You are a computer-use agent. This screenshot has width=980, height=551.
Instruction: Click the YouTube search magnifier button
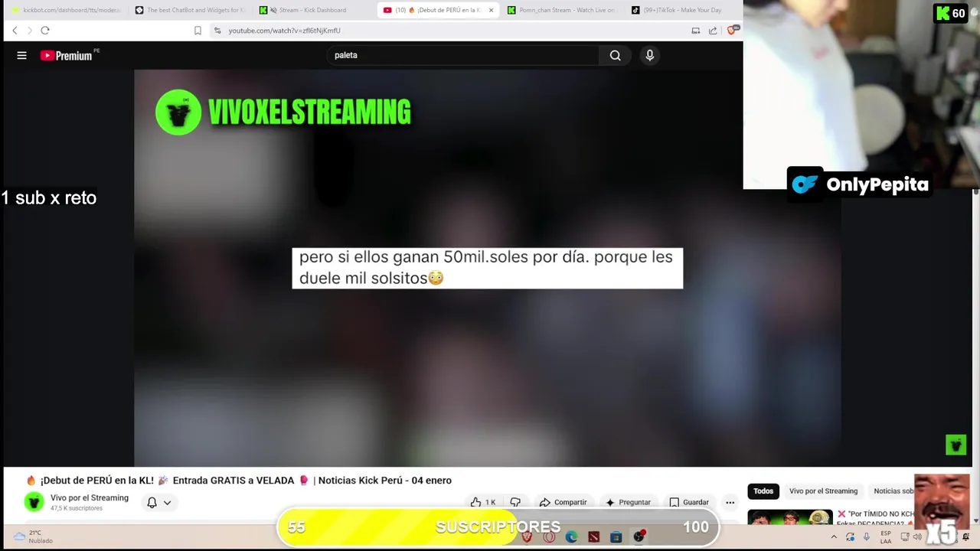pos(615,55)
